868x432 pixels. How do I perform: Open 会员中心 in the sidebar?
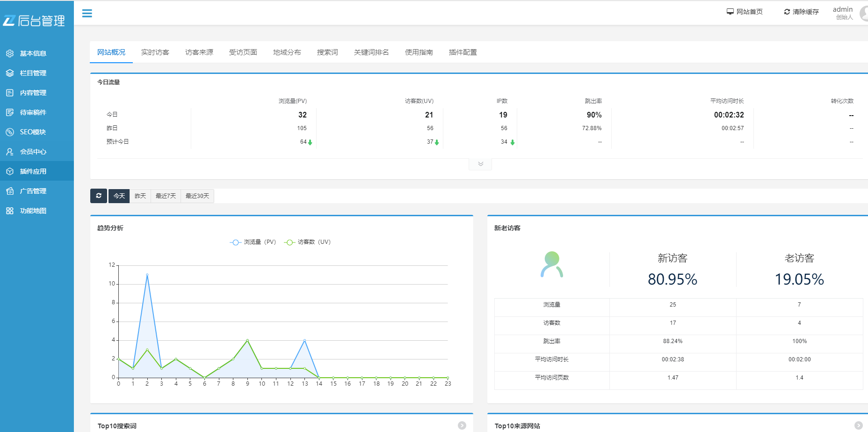tap(37, 152)
